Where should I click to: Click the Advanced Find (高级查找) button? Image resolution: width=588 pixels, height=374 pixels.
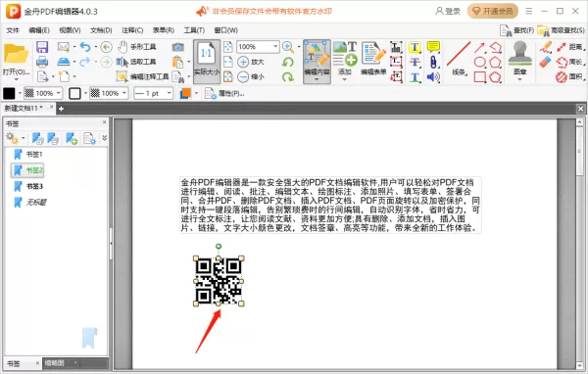[x=561, y=30]
